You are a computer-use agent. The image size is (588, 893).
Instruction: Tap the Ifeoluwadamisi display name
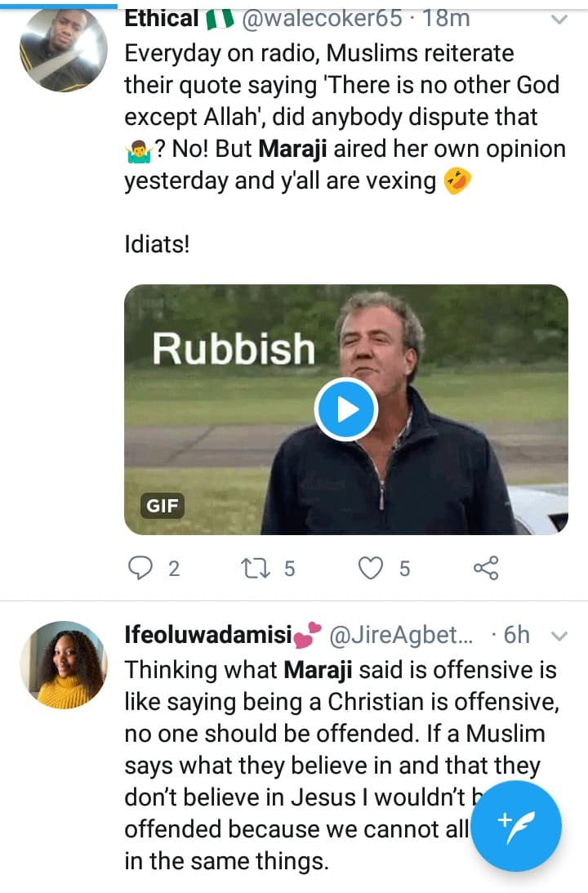point(211,635)
